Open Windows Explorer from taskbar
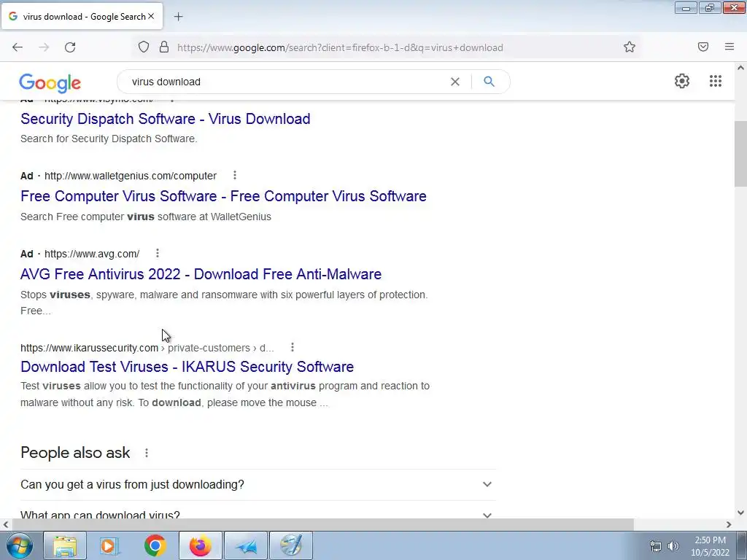 [65, 545]
